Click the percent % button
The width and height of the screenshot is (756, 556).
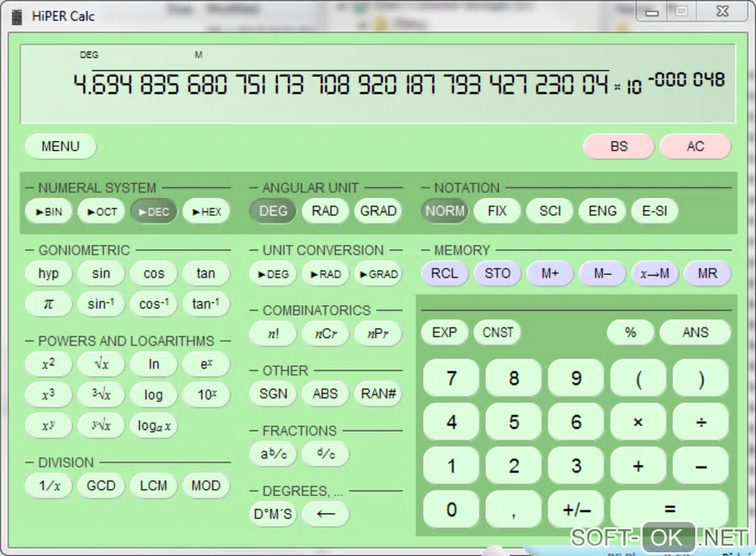pyautogui.click(x=631, y=332)
